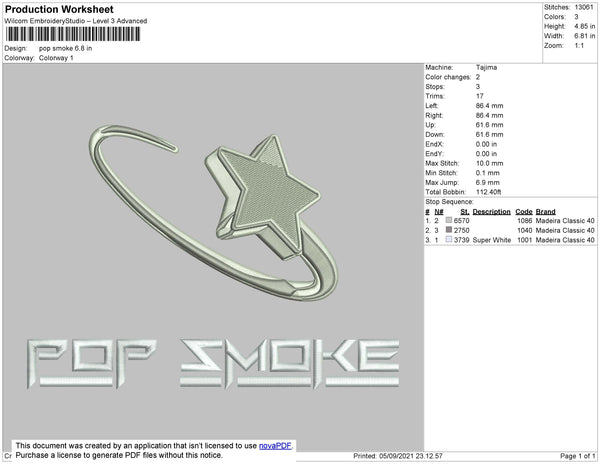Click the Super White 3739 color swatch
Image resolution: width=600 pixels, height=464 pixels.
[x=449, y=239]
